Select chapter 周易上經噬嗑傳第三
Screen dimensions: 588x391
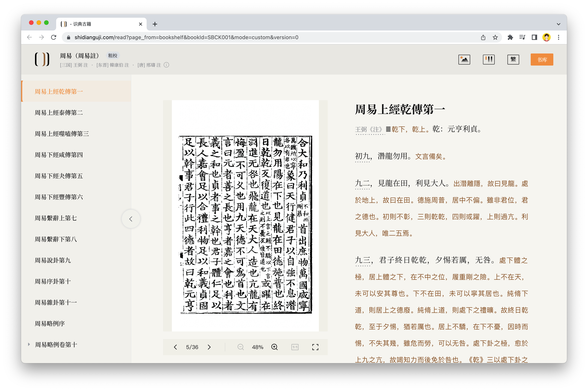(76, 134)
